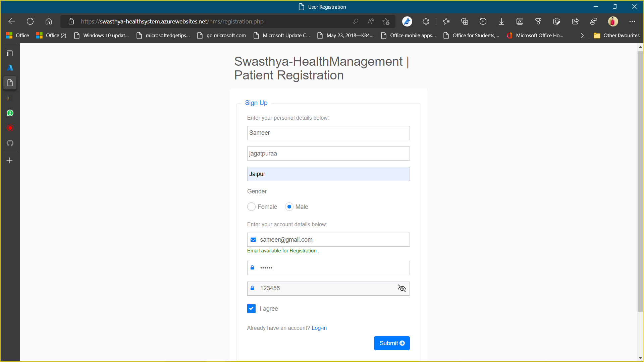Add page to favourites star icon

click(386, 21)
